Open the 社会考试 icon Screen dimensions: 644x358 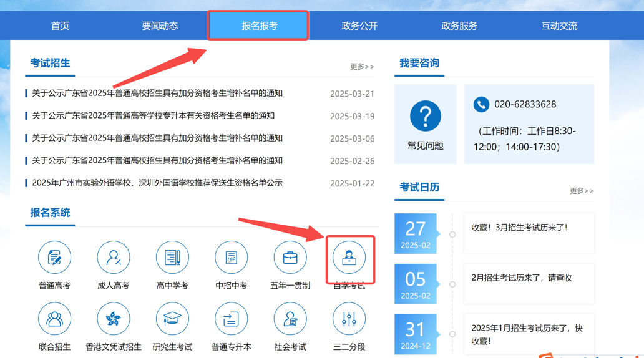pos(290,319)
